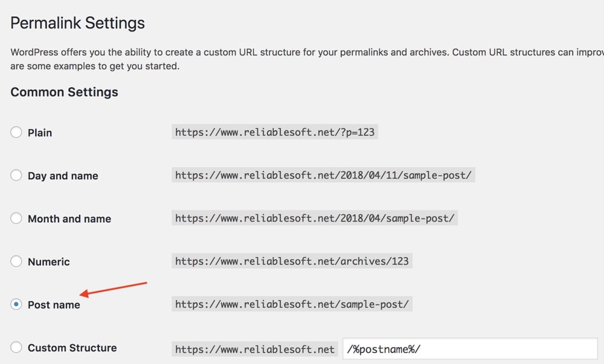Click the 2018/04/11/sample-post example URL
Viewport: 604px width, 364px height.
(323, 176)
